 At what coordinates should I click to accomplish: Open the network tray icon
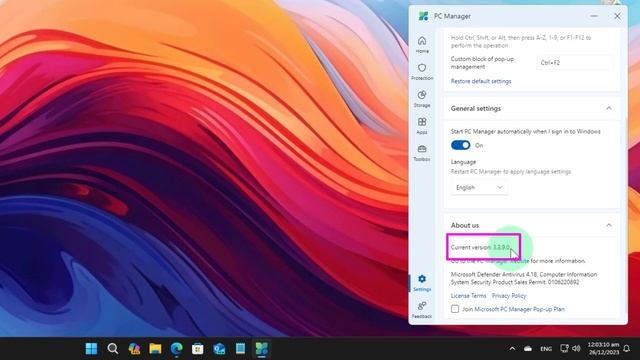[564, 348]
